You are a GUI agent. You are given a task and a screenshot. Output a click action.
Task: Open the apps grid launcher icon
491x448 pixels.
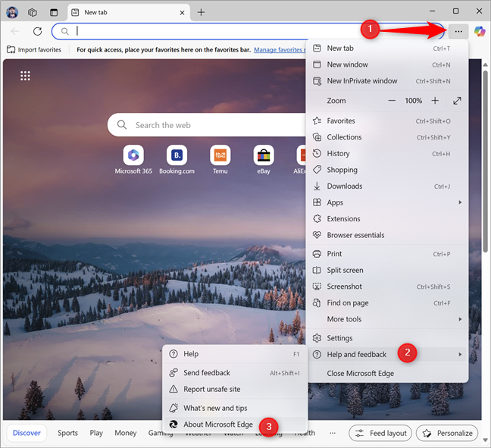[x=25, y=76]
